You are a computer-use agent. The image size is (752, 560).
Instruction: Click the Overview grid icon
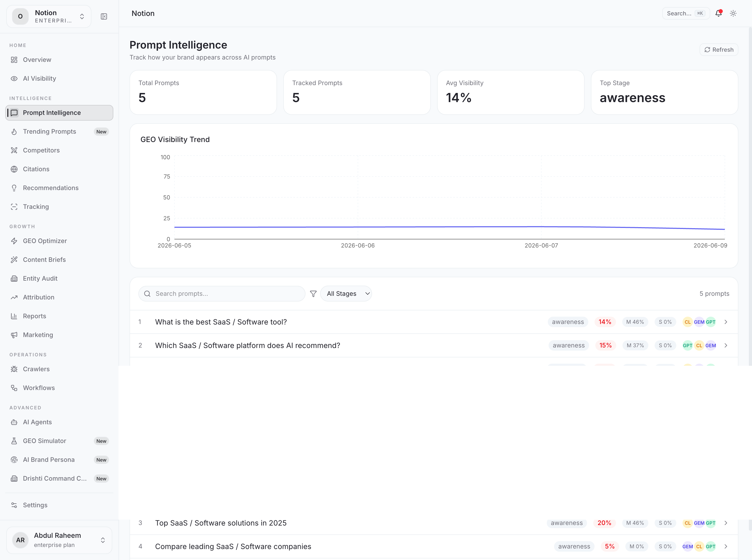(14, 60)
